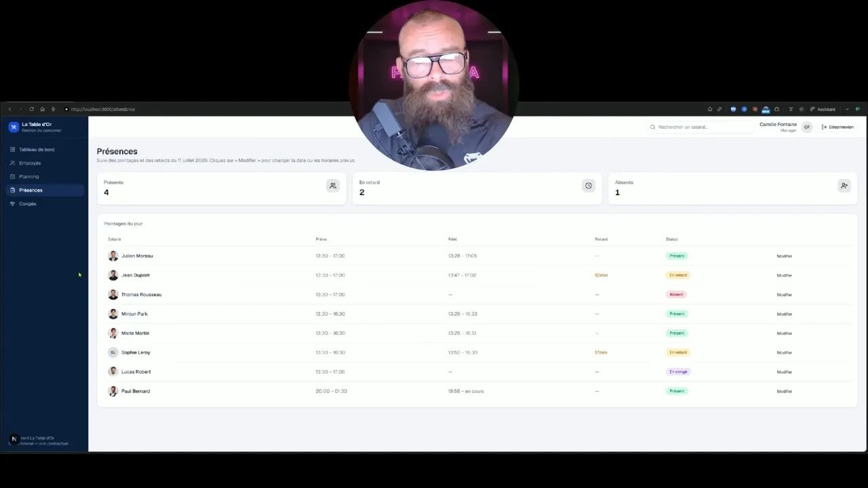Click Jean Dupont's avatar photo
868x488 pixels.
coord(113,275)
